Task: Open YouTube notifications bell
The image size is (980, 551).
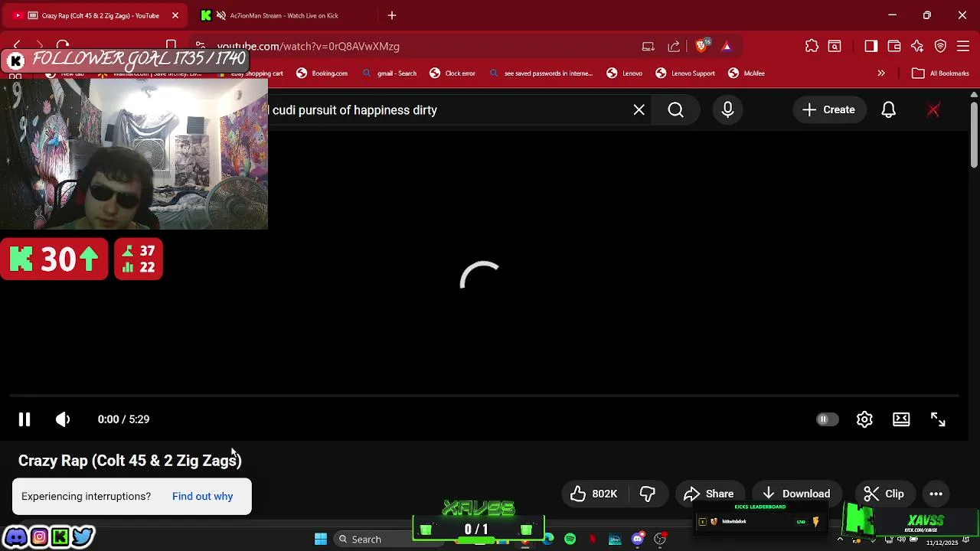Action: (x=888, y=109)
